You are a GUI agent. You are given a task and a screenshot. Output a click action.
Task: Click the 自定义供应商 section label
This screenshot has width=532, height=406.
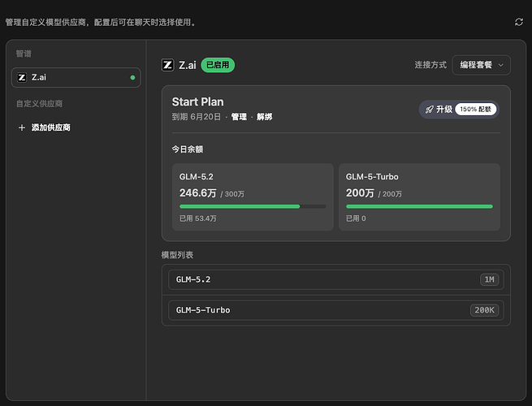pos(39,104)
